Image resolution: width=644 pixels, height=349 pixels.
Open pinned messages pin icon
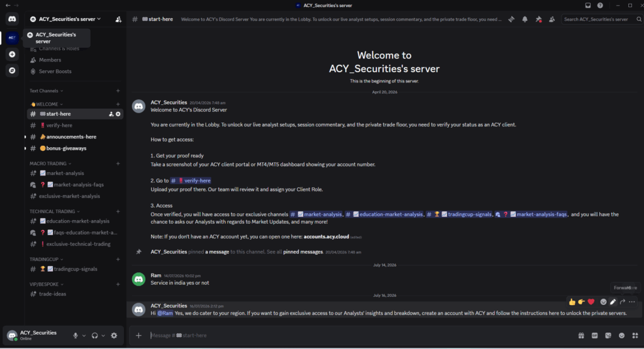pyautogui.click(x=538, y=19)
